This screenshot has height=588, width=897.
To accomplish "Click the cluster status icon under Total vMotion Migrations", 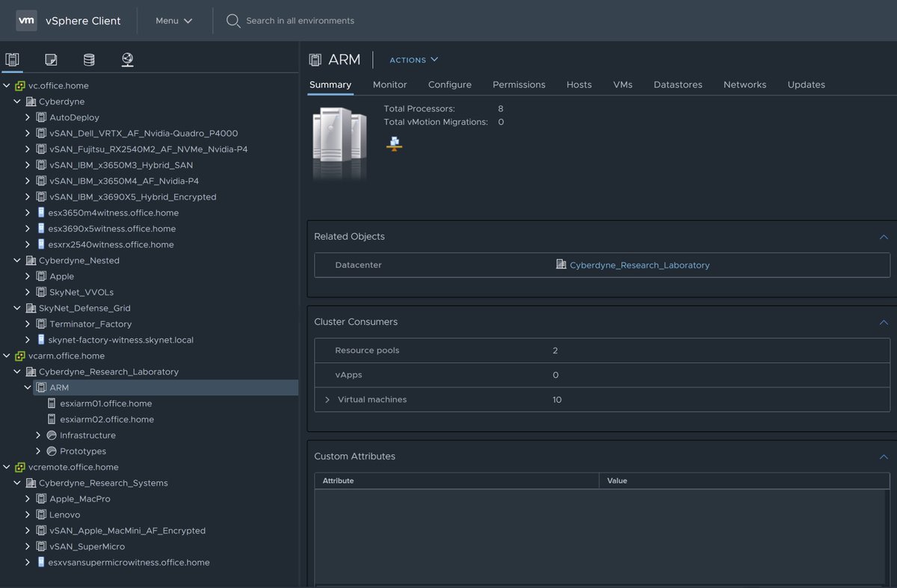I will [x=394, y=143].
